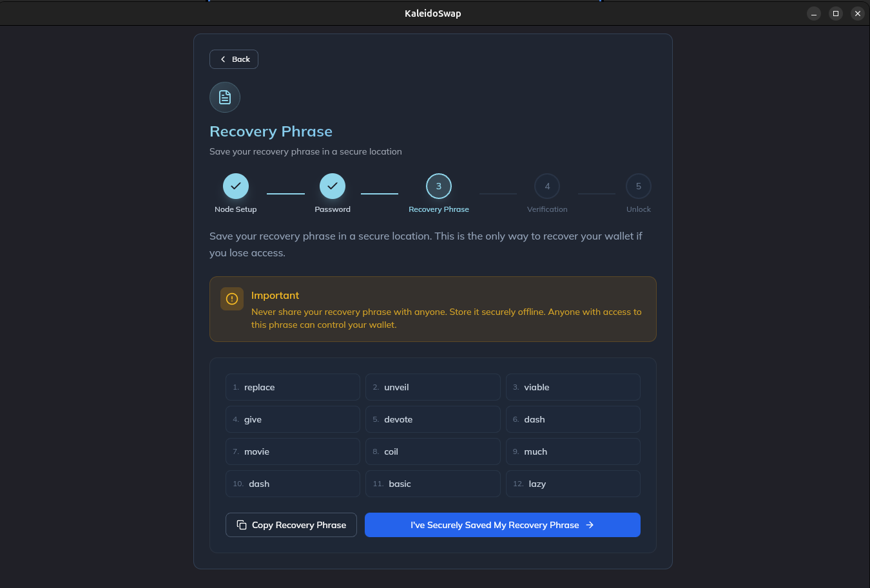Select word 10 'dash'

293,484
